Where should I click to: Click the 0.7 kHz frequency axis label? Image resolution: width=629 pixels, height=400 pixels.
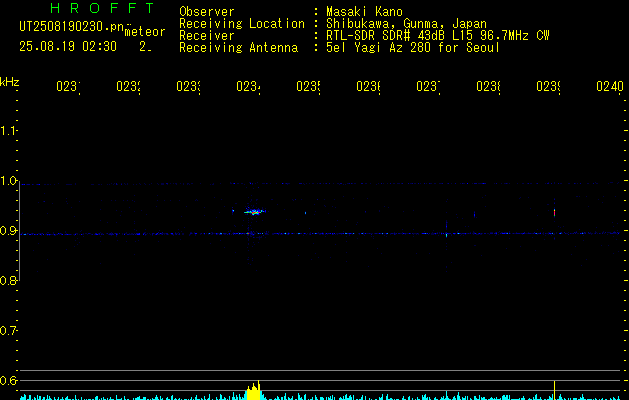[x=8, y=331]
